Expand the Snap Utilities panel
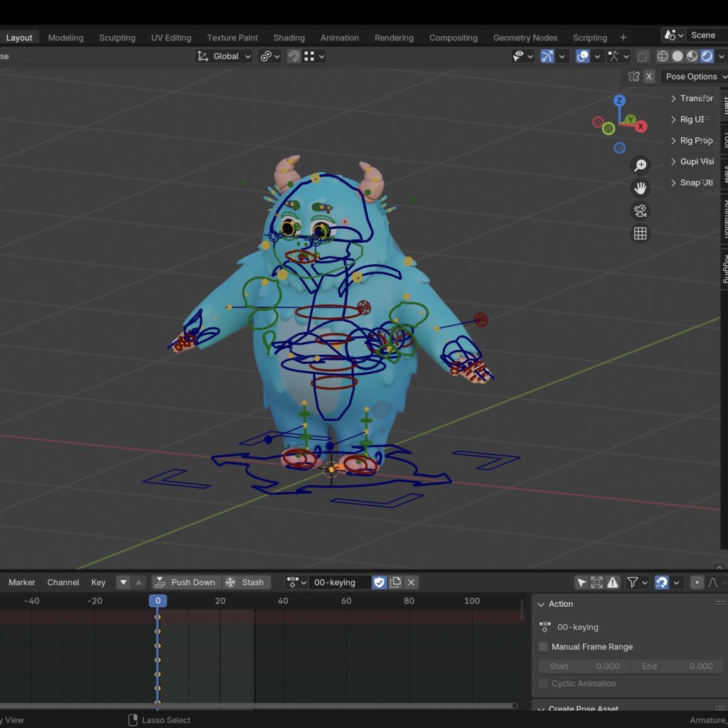This screenshot has width=728, height=728. (692, 183)
